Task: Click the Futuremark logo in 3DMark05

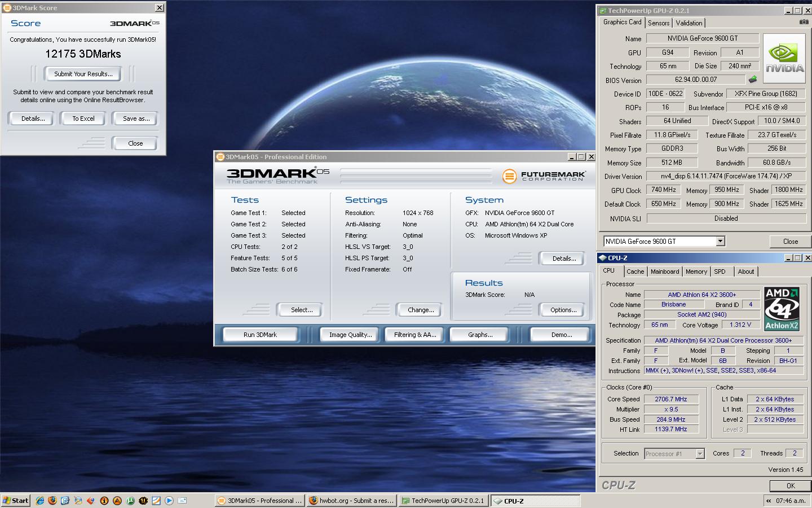Action: point(544,176)
